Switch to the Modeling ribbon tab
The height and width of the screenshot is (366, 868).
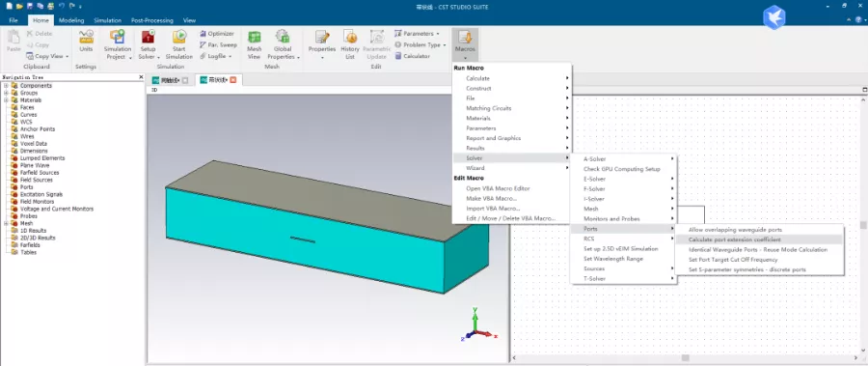[71, 20]
